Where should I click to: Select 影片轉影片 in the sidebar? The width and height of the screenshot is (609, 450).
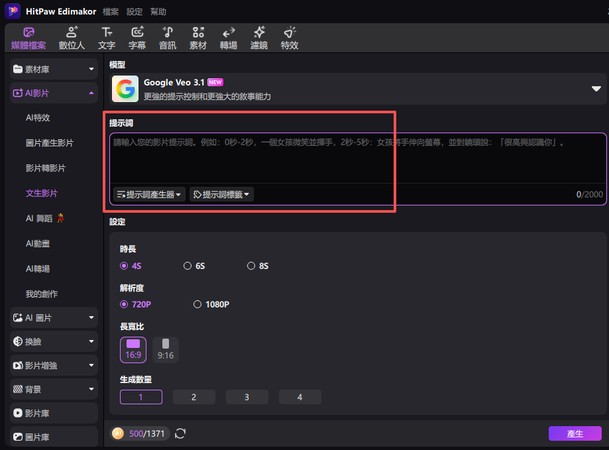coord(45,168)
